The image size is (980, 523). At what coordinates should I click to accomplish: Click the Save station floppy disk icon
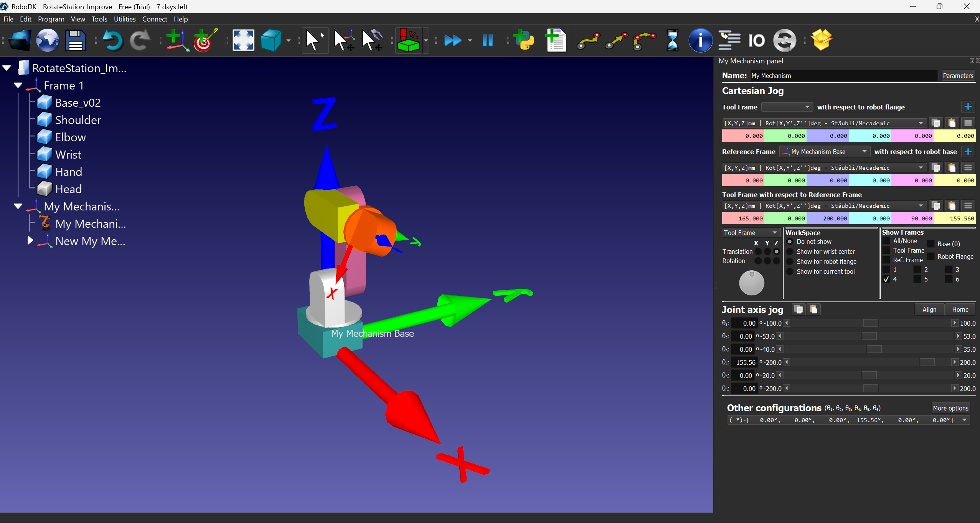coord(75,40)
